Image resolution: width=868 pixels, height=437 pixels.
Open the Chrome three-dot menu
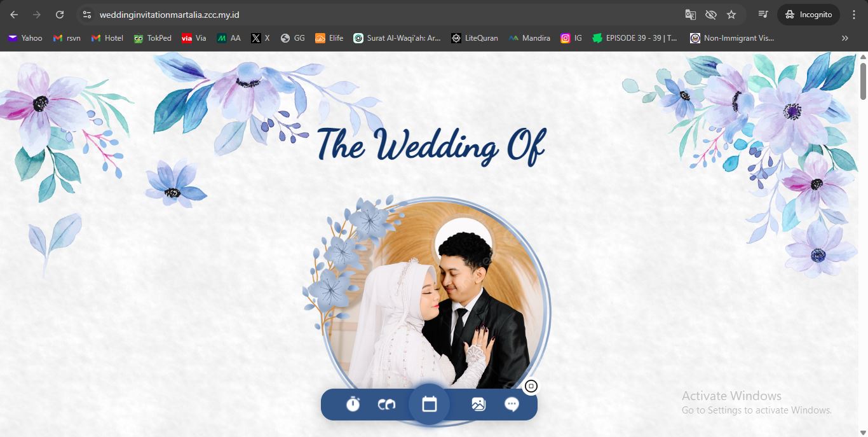854,15
